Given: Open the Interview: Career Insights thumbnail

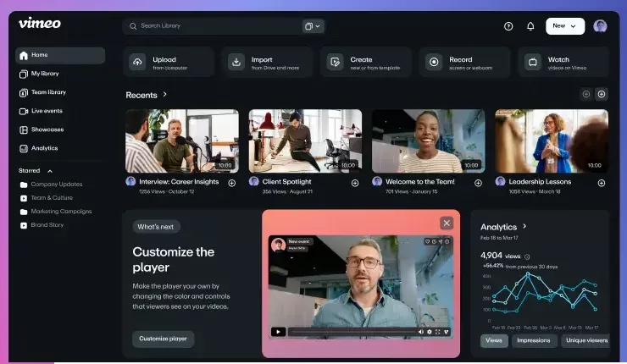Looking at the screenshot, I should click(182, 141).
